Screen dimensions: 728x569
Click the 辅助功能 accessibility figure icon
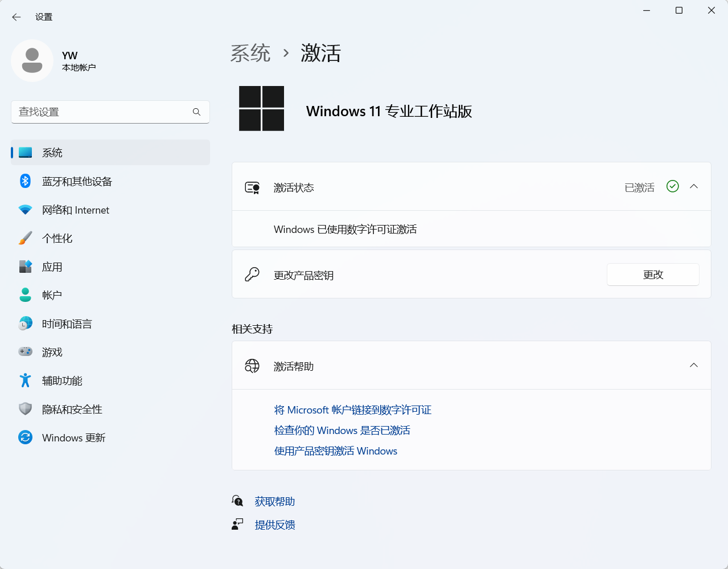pyautogui.click(x=25, y=380)
